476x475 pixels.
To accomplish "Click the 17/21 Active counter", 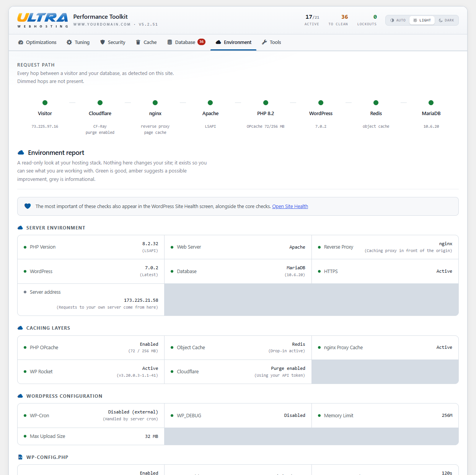I will (x=312, y=20).
